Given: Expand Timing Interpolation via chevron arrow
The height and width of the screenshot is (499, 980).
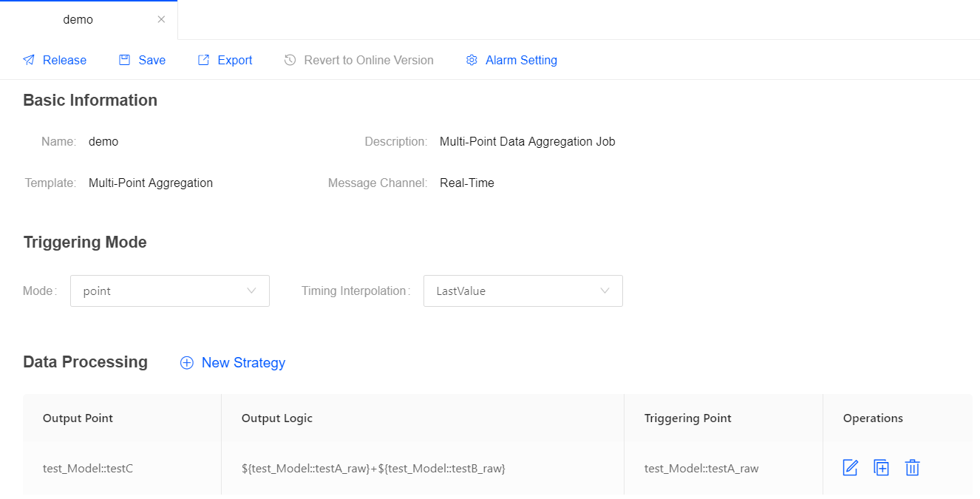Looking at the screenshot, I should point(605,291).
